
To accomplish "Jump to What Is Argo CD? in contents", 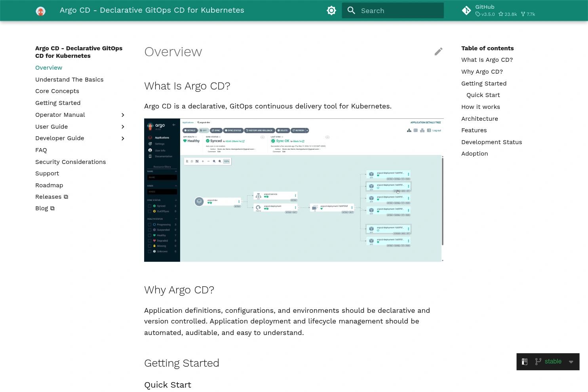I will click(487, 60).
